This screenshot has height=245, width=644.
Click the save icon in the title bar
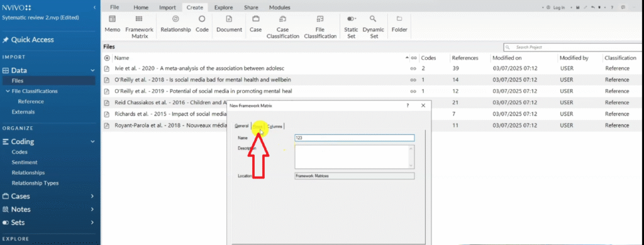578,8
